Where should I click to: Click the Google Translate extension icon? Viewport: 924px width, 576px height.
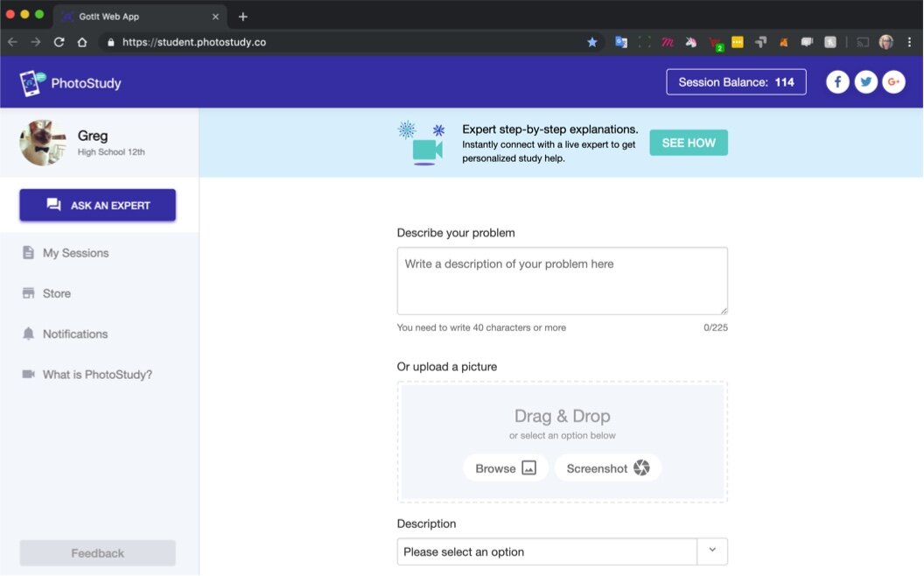[621, 42]
